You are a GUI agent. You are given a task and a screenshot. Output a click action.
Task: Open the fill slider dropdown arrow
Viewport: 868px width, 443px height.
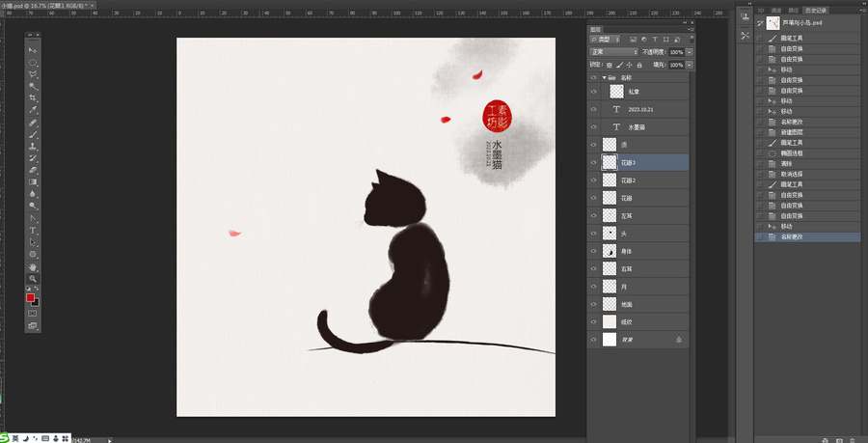coord(690,65)
